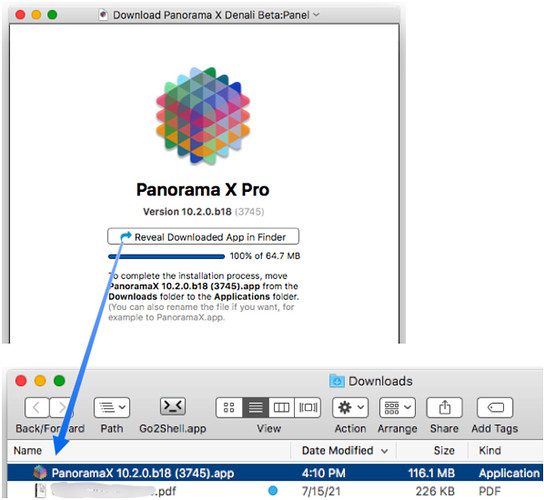Viewport: 544px width, 500px height.
Task: Click the 7/15/21 date cell
Action: point(321,491)
